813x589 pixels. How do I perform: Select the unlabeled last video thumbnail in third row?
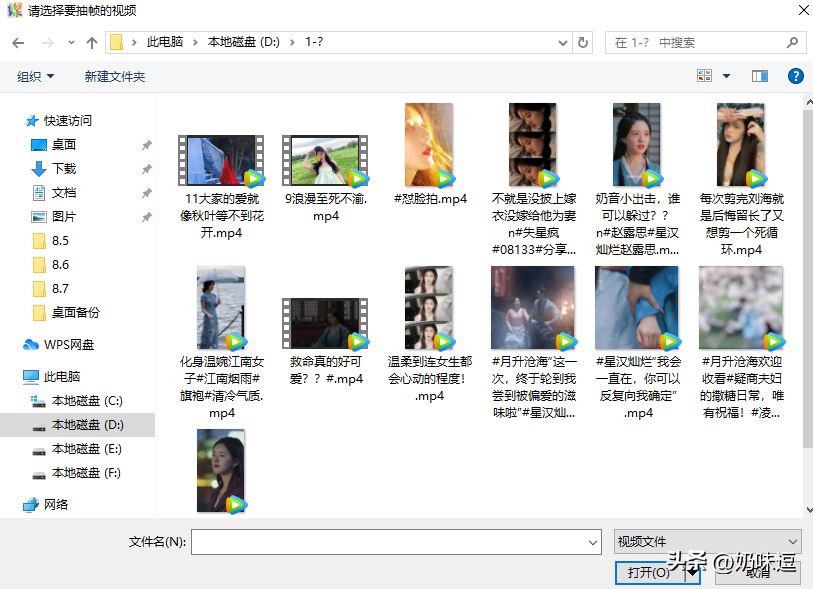point(221,471)
